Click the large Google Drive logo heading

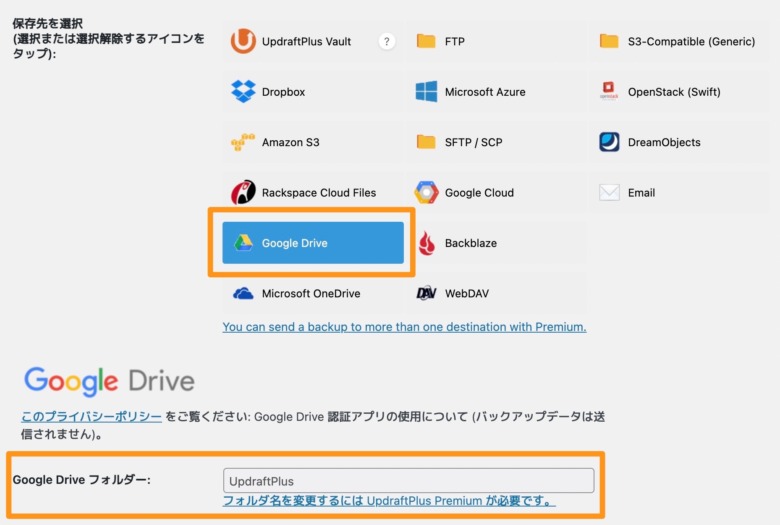[x=109, y=381]
